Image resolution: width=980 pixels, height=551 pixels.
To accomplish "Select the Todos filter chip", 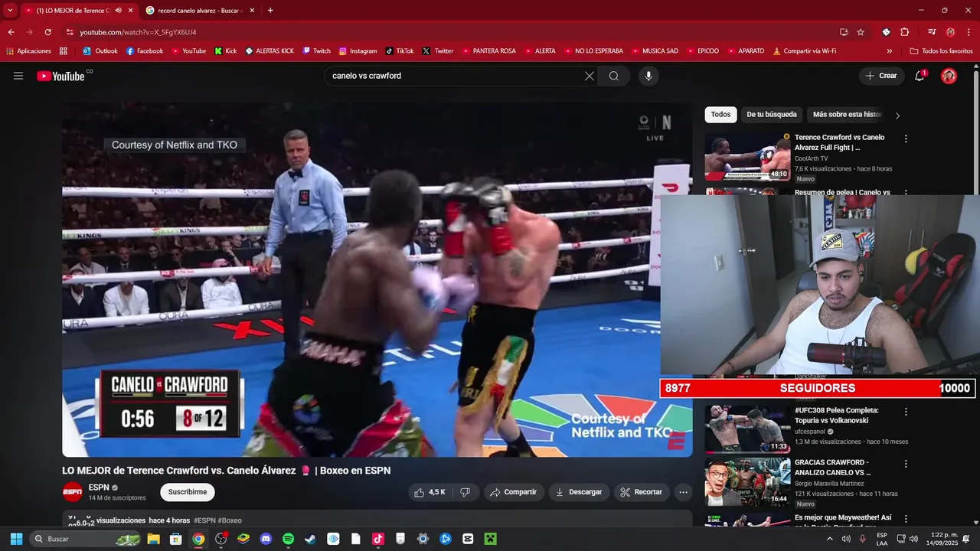I will click(x=720, y=115).
